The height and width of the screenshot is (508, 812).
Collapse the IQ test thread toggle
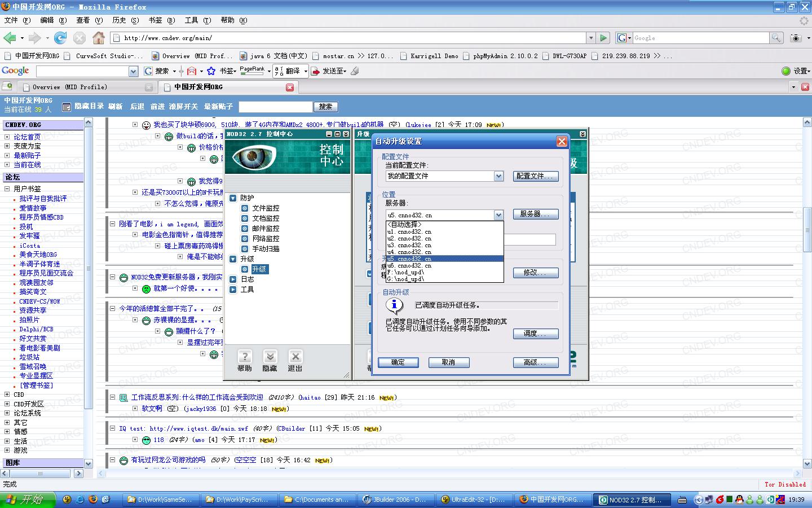pyautogui.click(x=112, y=428)
